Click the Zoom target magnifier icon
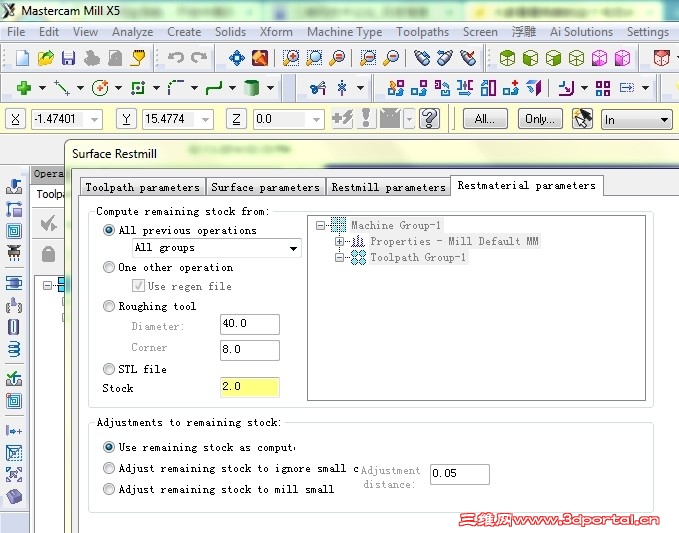The width and height of the screenshot is (679, 533). 314,58
